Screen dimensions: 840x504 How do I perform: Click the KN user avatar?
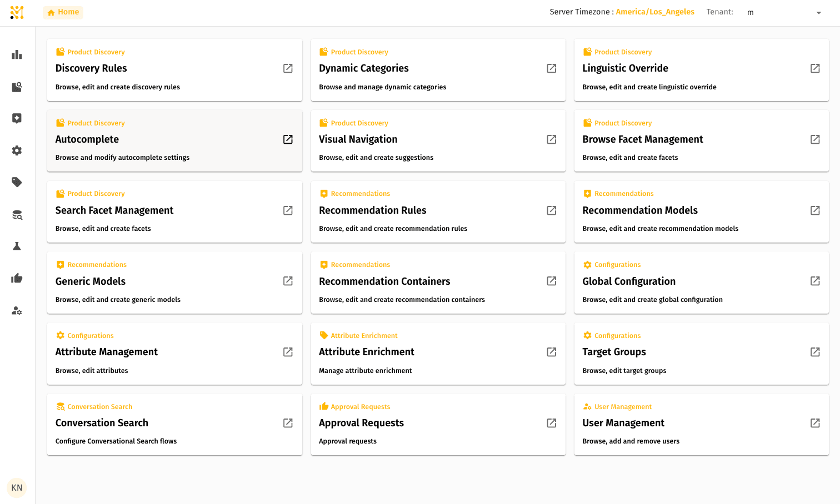(17, 488)
